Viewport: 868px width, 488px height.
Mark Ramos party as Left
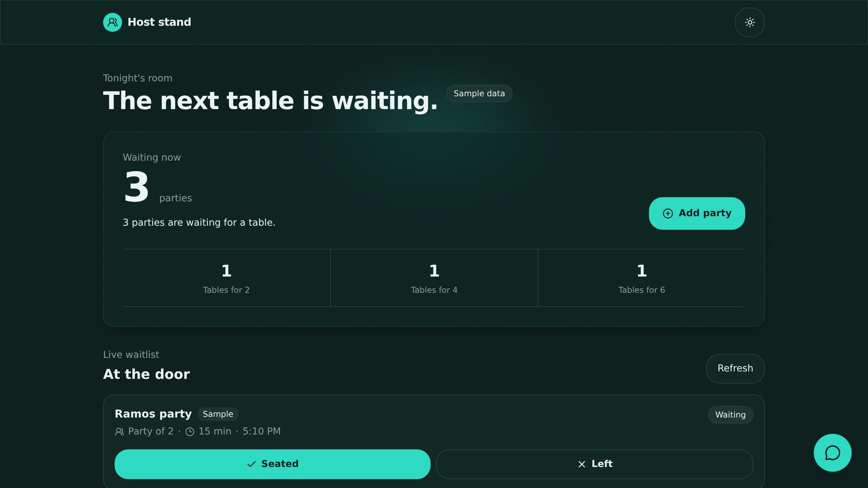594,464
